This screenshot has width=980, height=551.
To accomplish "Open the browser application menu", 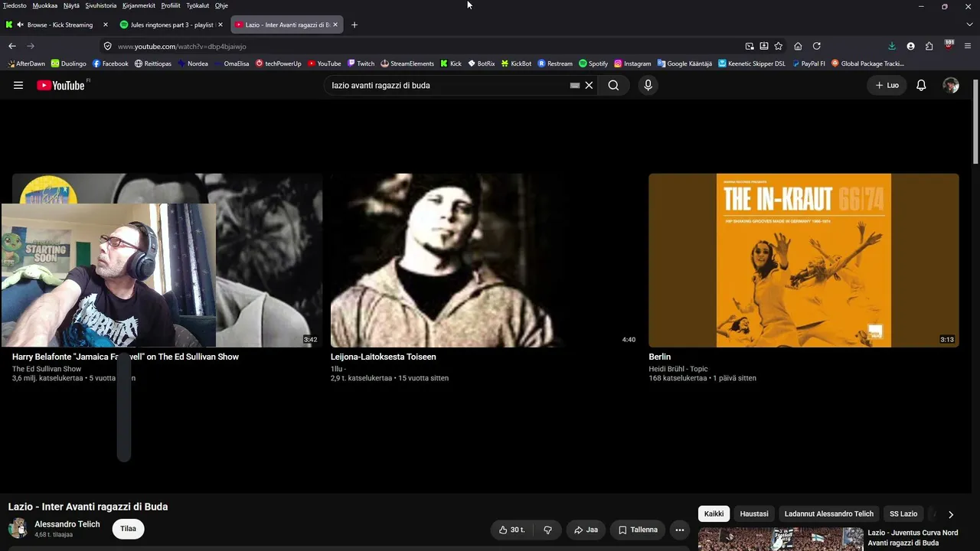I will point(967,46).
